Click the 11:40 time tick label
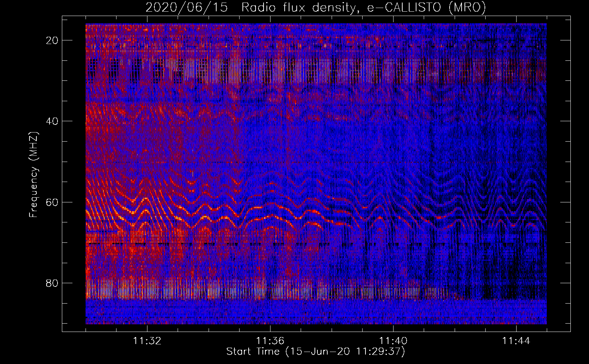The image size is (589, 364). 393,341
